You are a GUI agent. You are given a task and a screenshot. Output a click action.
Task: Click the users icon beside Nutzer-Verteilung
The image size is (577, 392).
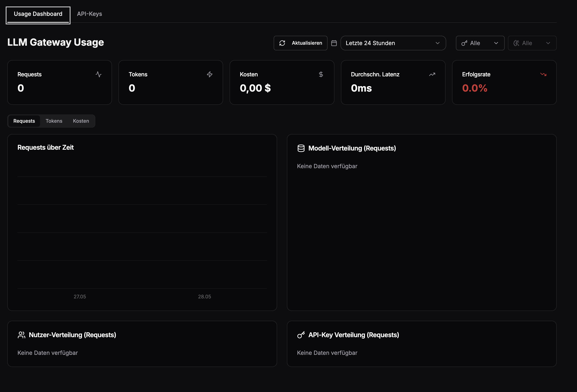pyautogui.click(x=22, y=335)
